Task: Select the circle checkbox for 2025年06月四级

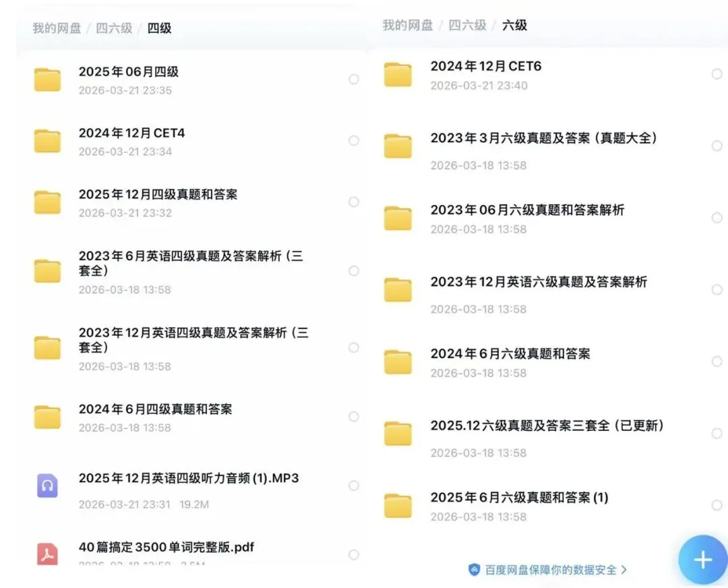Action: pyautogui.click(x=354, y=79)
